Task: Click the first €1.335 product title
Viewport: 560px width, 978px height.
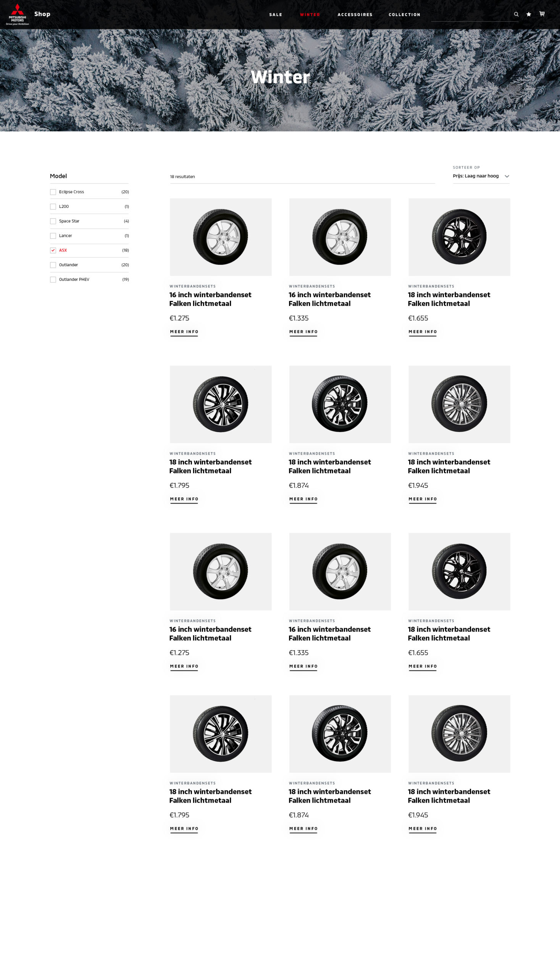Action: (x=329, y=299)
